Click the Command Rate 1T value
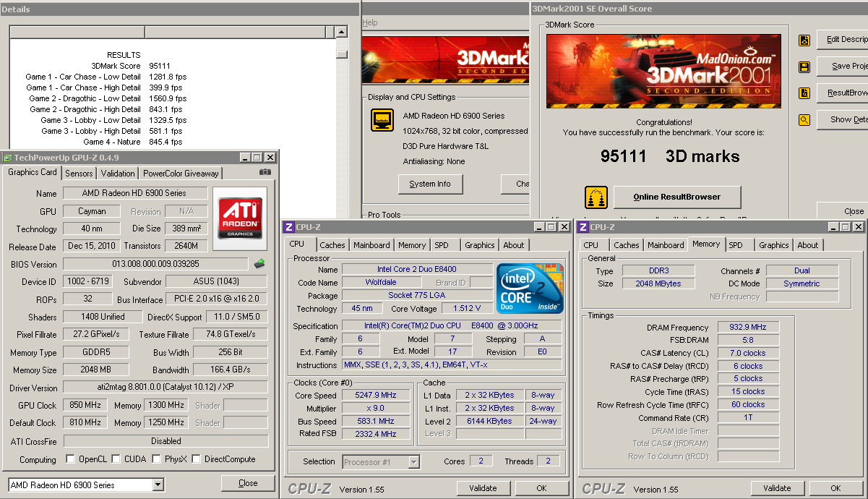868x499 pixels. coord(749,418)
